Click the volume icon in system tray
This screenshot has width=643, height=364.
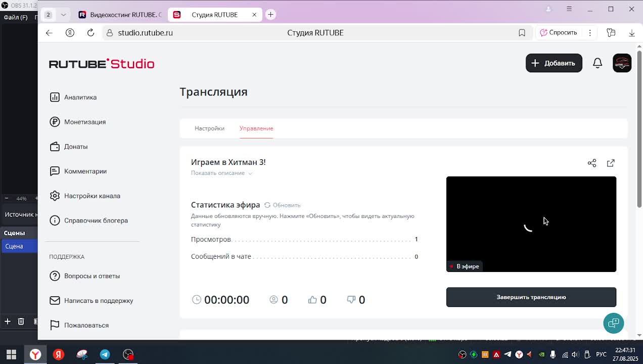pos(575,354)
